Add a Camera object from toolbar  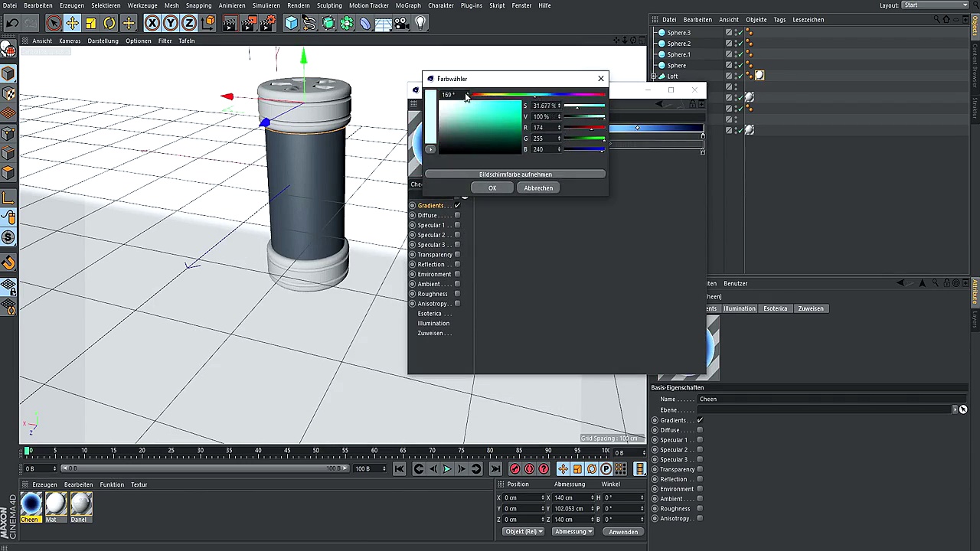pyautogui.click(x=402, y=24)
